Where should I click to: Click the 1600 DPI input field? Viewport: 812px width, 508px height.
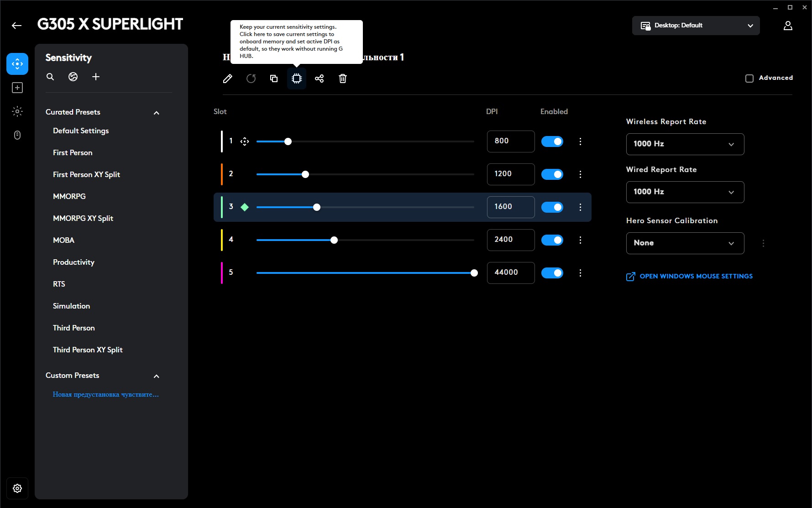pos(511,207)
